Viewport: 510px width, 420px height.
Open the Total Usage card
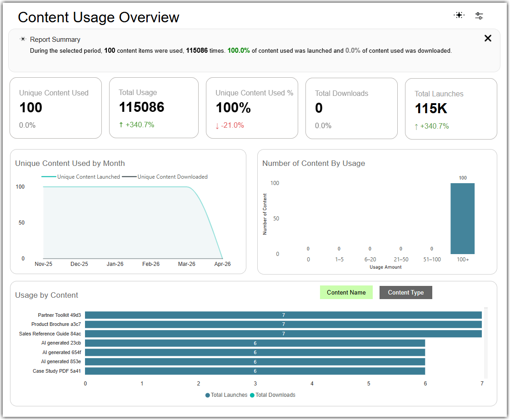(154, 108)
